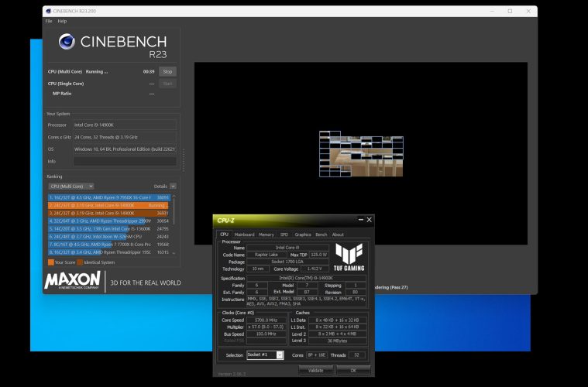Click the ranking list scrollbar
Screen dimensions: 588x387
point(174,212)
